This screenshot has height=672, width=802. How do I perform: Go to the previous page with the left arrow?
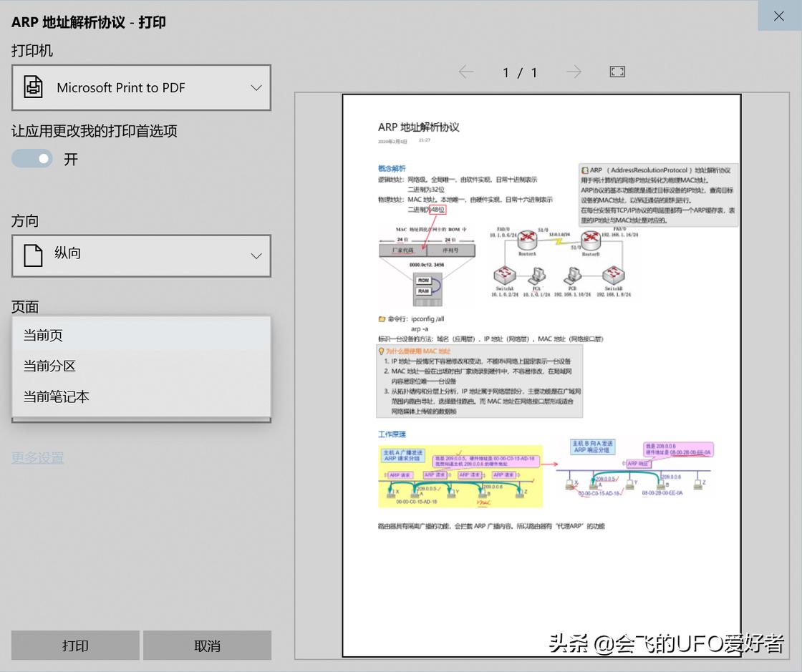(466, 72)
